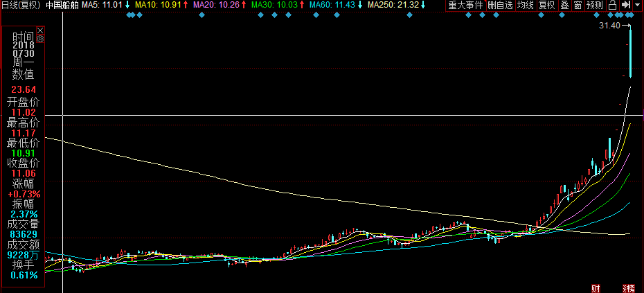Click the 开盘价 label
The width and height of the screenshot is (644, 293).
(x=24, y=102)
